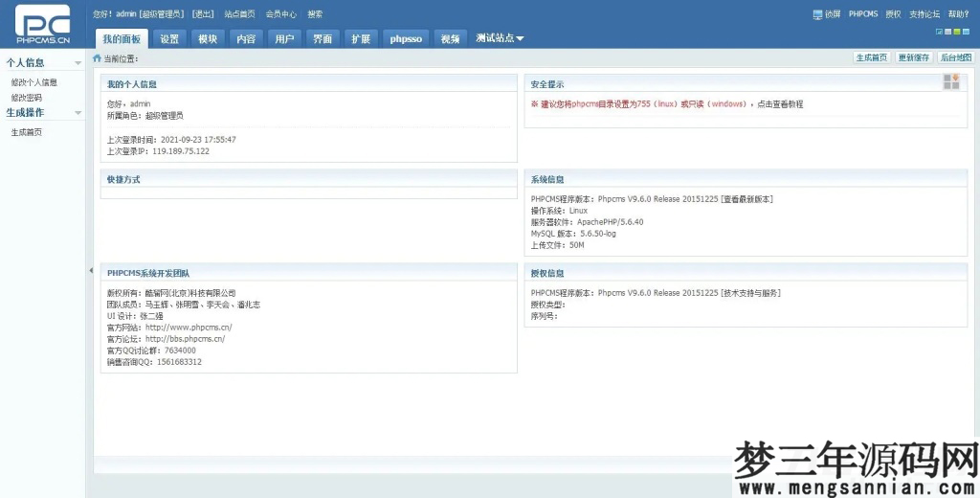Click the 退出 logout link

(203, 13)
